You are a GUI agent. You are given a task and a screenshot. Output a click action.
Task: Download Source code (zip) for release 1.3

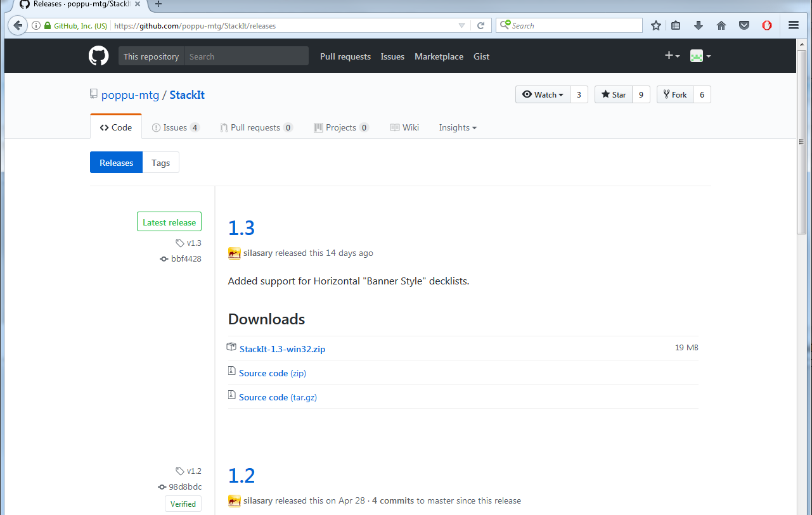coord(272,372)
